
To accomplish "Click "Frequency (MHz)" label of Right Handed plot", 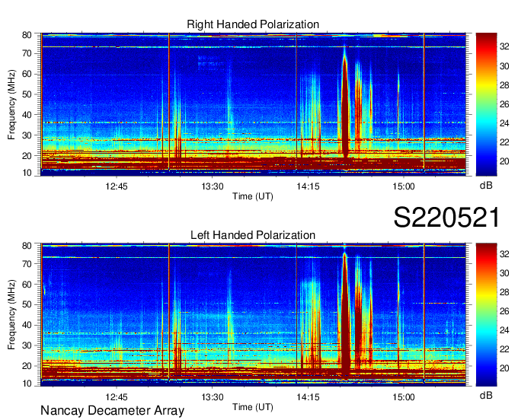I will pos(11,104).
